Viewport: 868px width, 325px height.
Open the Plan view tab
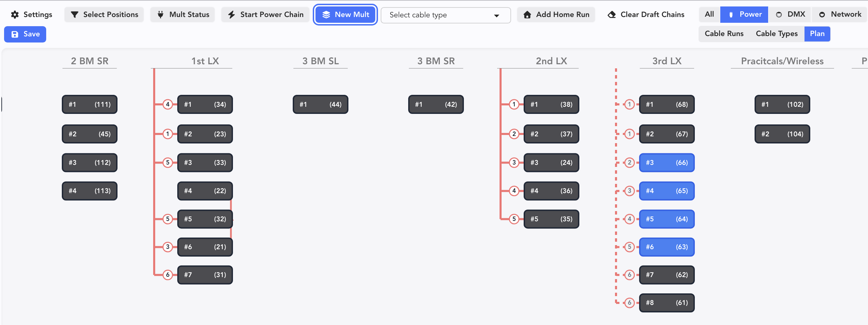pyautogui.click(x=817, y=34)
